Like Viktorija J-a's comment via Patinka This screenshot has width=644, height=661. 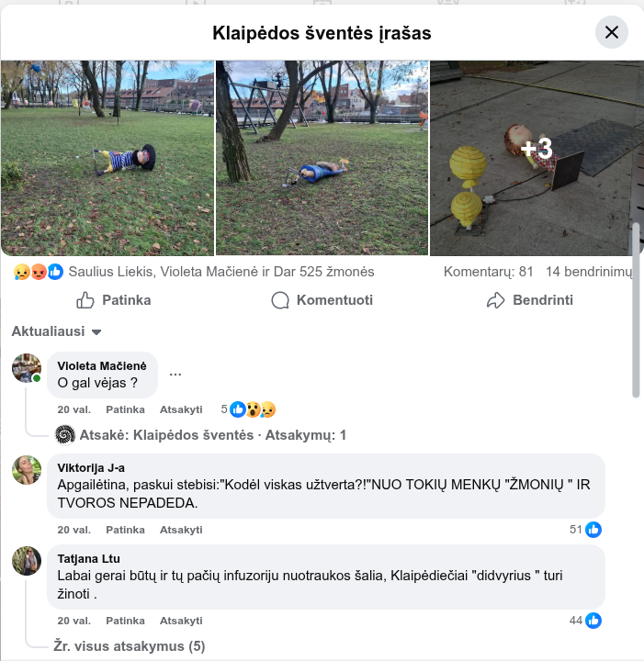pos(125,530)
